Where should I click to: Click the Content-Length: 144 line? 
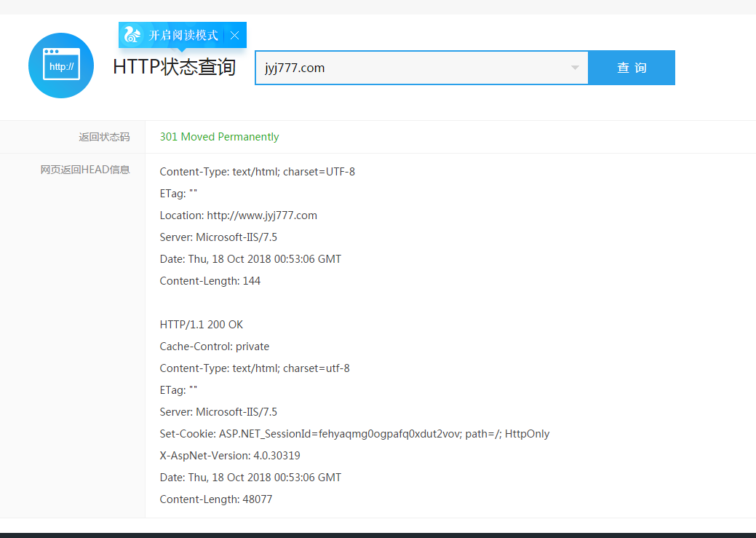point(210,281)
